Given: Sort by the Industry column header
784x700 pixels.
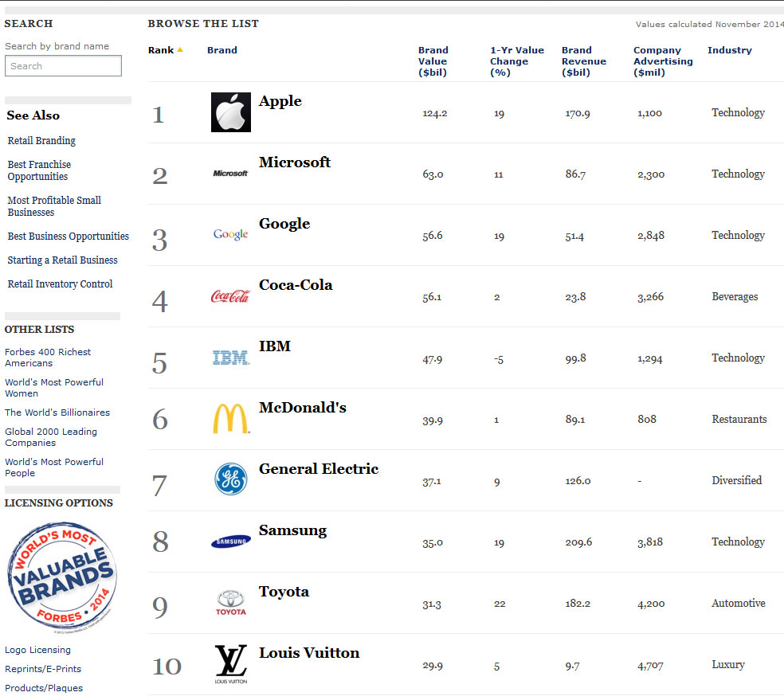Looking at the screenshot, I should (730, 50).
